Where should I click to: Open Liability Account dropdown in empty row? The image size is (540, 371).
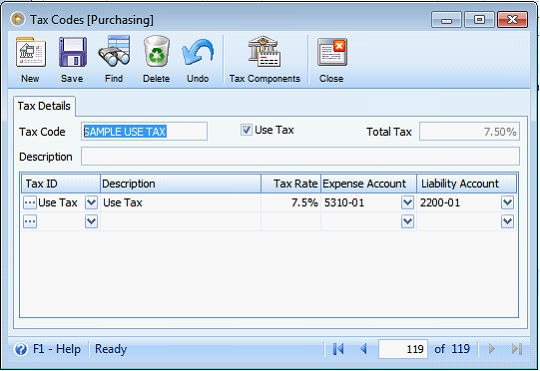point(507,221)
